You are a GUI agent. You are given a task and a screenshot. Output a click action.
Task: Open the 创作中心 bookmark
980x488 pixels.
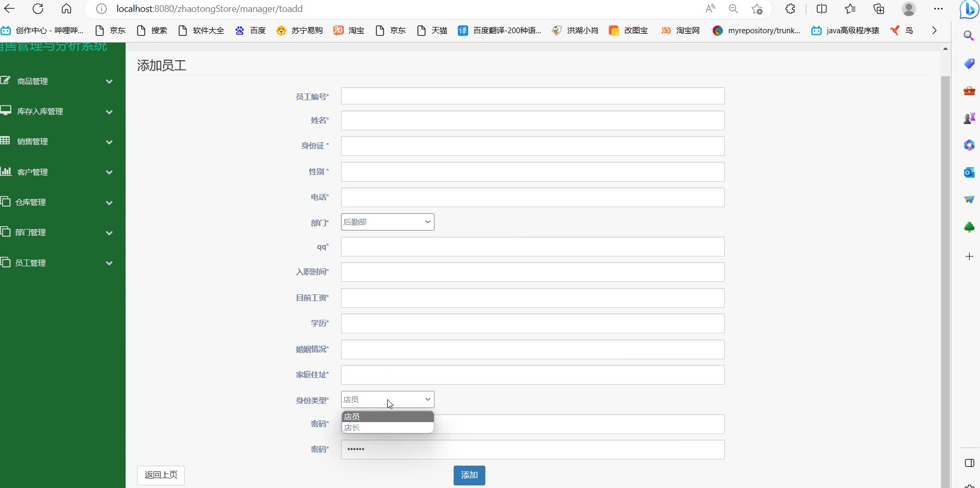pos(42,31)
